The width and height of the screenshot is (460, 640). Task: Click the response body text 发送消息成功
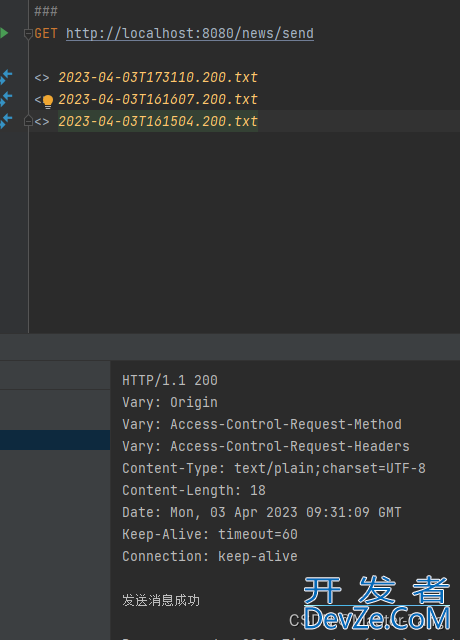[x=161, y=600]
